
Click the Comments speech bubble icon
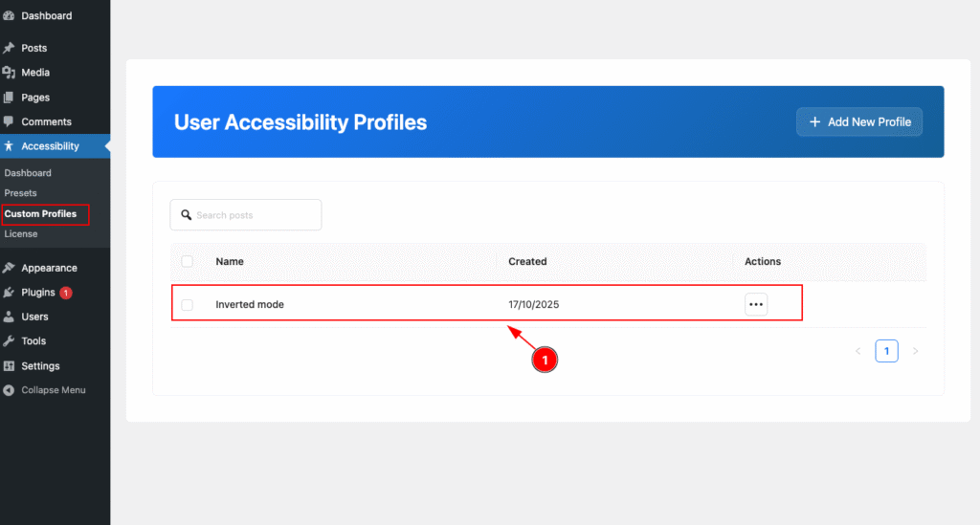pyautogui.click(x=9, y=122)
